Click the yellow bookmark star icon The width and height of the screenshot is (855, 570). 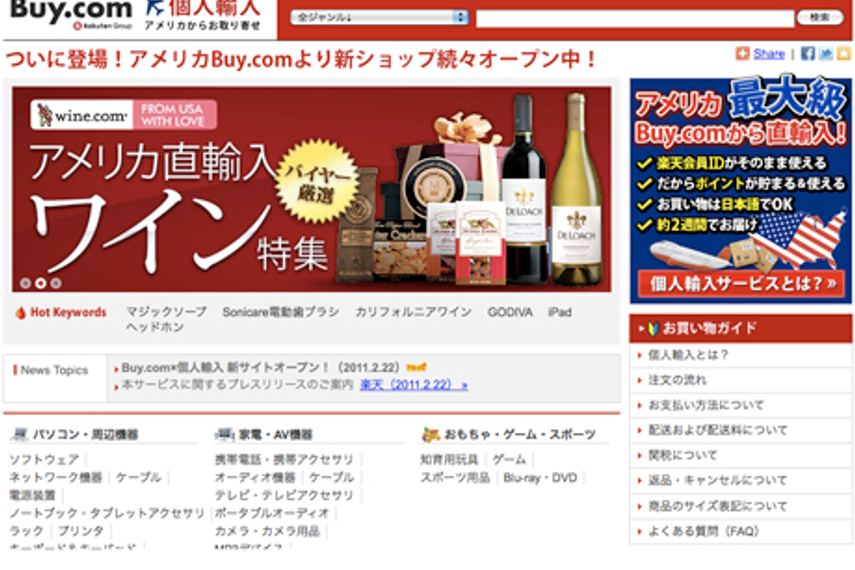point(844,53)
